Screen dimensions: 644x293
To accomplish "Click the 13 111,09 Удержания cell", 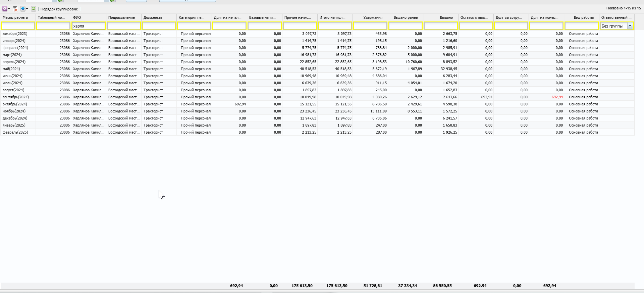I will point(378,111).
